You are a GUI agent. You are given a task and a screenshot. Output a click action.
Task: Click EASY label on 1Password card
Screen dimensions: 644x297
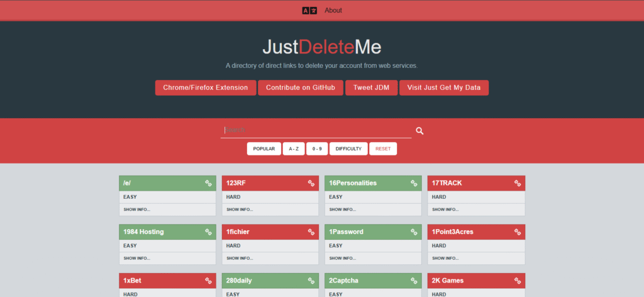tap(336, 245)
